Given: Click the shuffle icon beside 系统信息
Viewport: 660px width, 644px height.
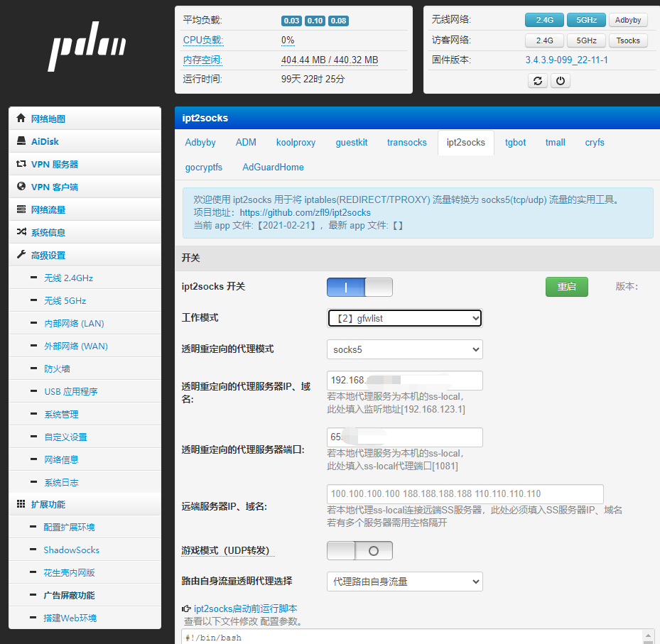Looking at the screenshot, I should (x=21, y=231).
